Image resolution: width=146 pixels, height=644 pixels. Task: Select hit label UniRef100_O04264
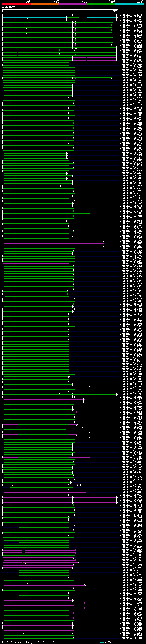[131, 47]
